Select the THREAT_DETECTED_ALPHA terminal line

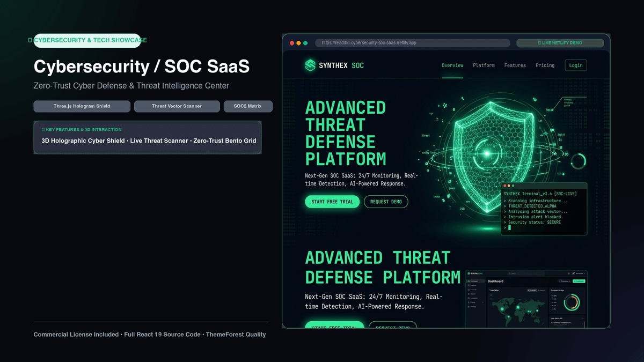530,206
